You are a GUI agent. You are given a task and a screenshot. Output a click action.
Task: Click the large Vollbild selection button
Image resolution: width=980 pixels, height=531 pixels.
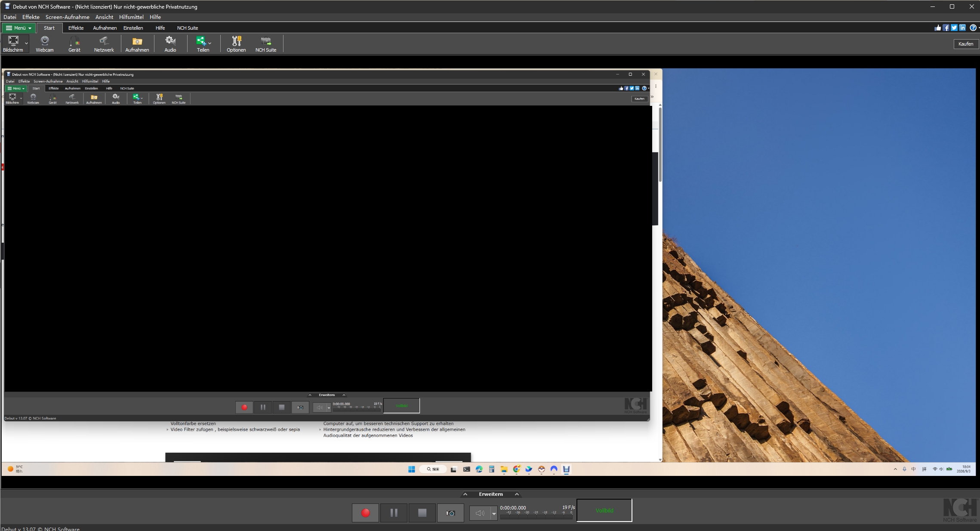point(604,510)
